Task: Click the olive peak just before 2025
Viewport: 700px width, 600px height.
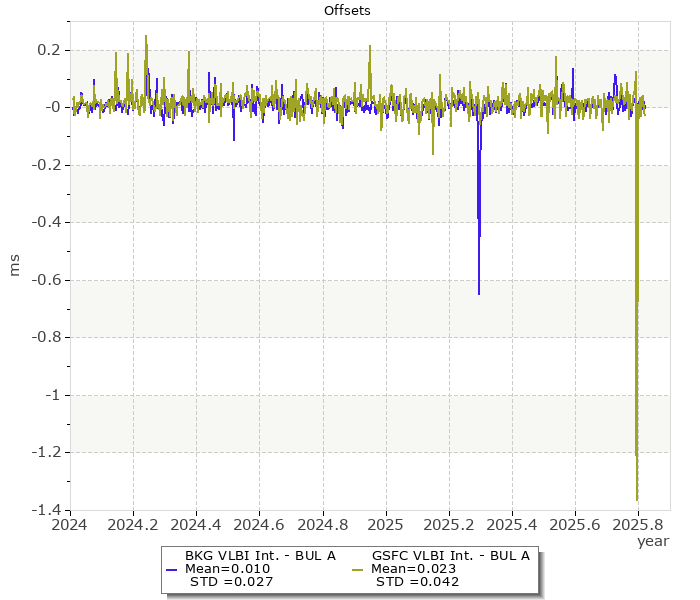Action: [370, 46]
